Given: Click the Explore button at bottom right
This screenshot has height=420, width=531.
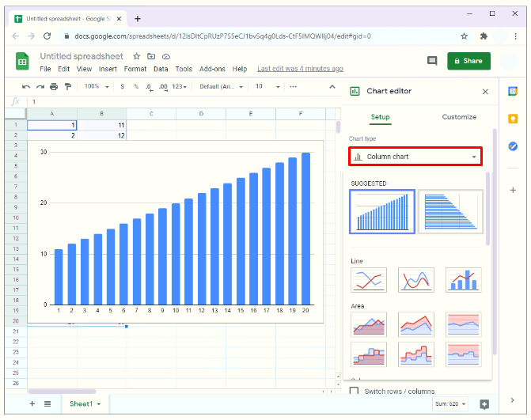Looking at the screenshot, I should tap(484, 404).
